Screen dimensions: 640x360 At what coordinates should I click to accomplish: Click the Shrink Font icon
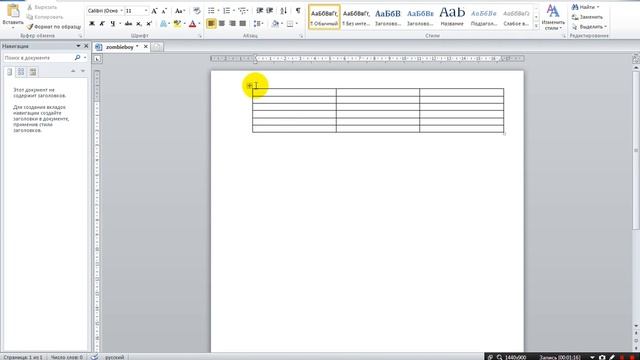click(164, 11)
